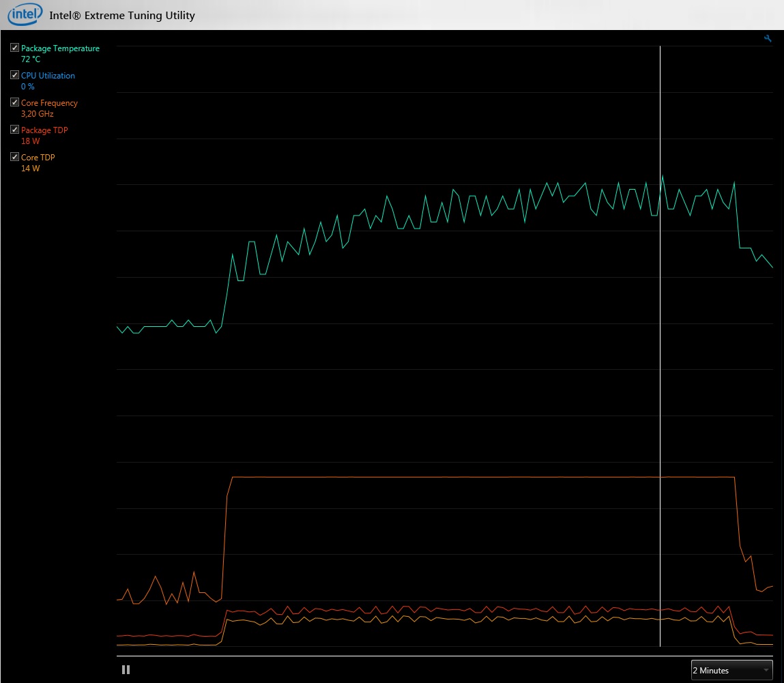Click the white vertical graph cursor line
The height and width of the screenshot is (683, 784).
[x=660, y=346]
